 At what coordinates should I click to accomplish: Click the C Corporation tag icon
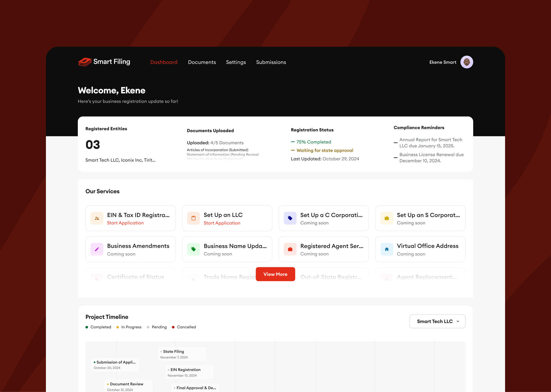click(290, 218)
